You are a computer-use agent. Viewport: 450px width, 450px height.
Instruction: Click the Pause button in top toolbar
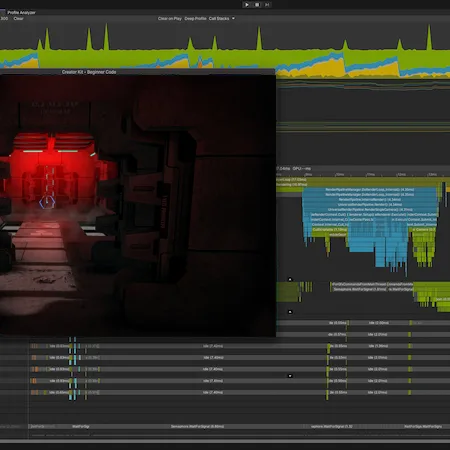[x=257, y=5]
